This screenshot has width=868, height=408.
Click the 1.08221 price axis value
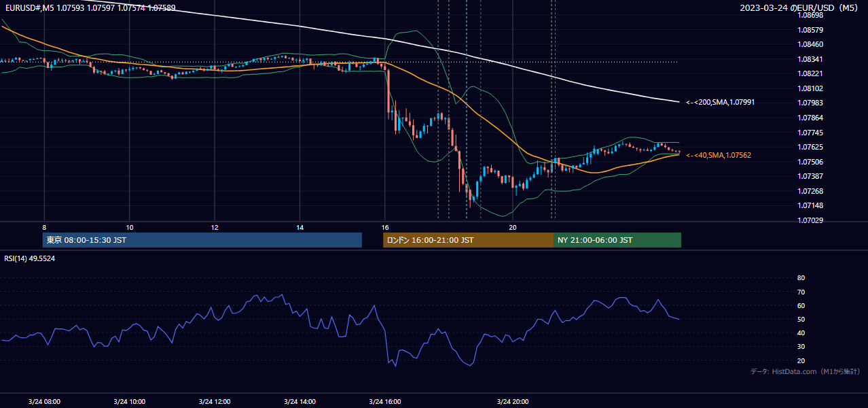810,73
